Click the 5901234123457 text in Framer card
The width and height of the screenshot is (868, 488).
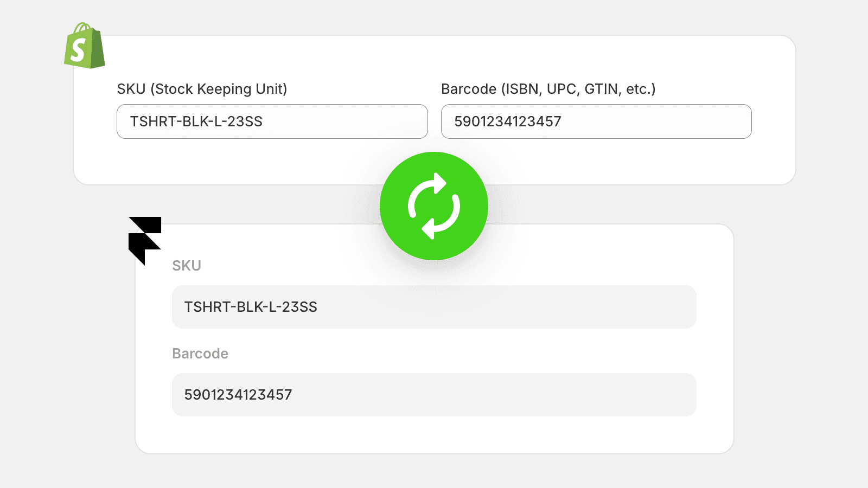coord(238,395)
